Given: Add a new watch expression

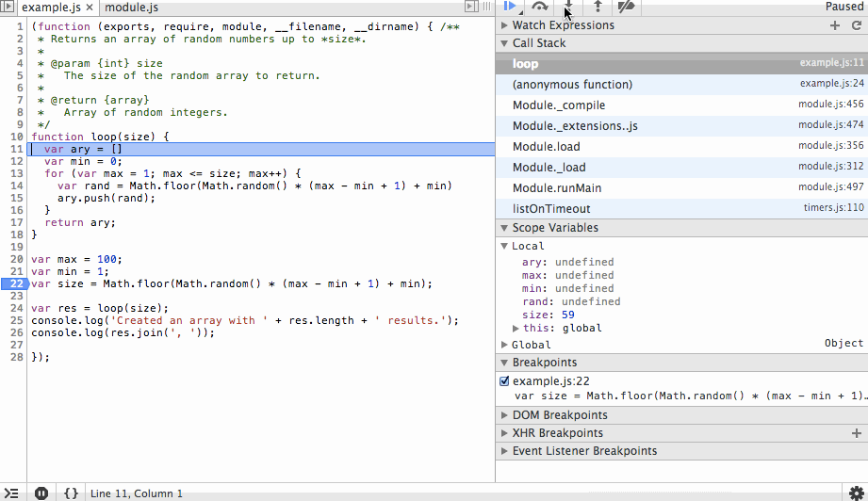Looking at the screenshot, I should [834, 25].
